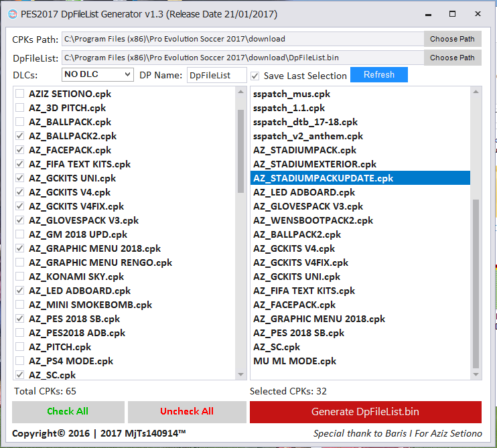Image resolution: width=497 pixels, height=448 pixels.
Task: Select sspatch_dtb_17-18.cpk in selected list
Action: click(360, 122)
